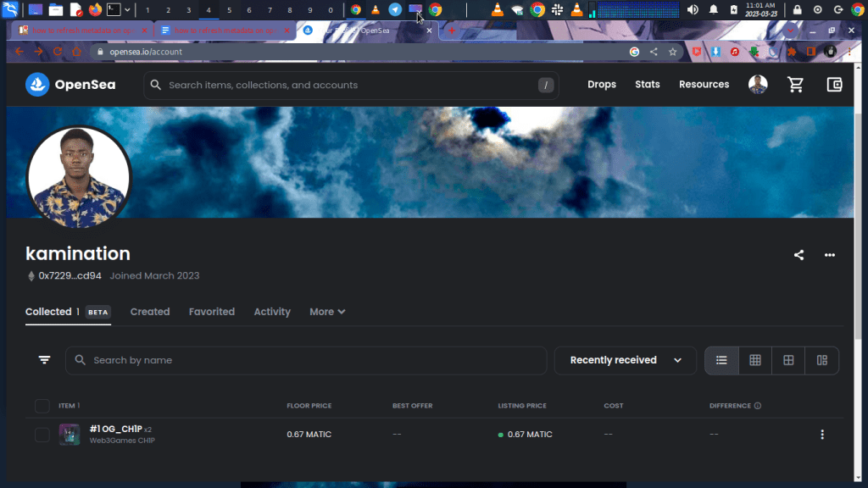Screen dimensions: 868x488
Task: Click the OpenSea logo icon
Action: [37, 85]
